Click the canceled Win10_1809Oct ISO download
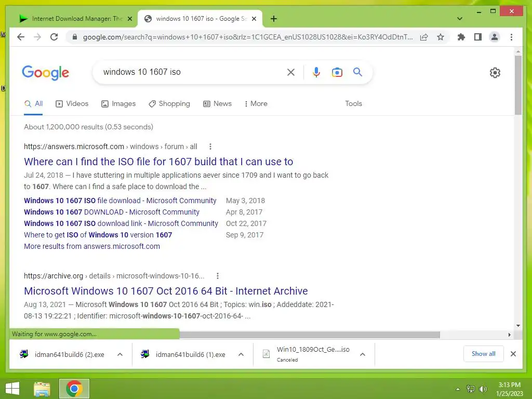This screenshot has width=532, height=399. click(x=307, y=354)
